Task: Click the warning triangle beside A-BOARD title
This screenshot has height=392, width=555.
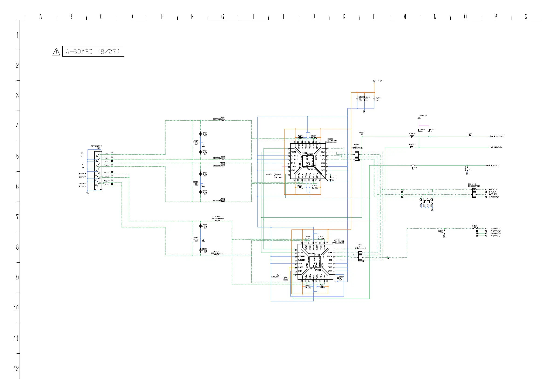Action: point(56,52)
